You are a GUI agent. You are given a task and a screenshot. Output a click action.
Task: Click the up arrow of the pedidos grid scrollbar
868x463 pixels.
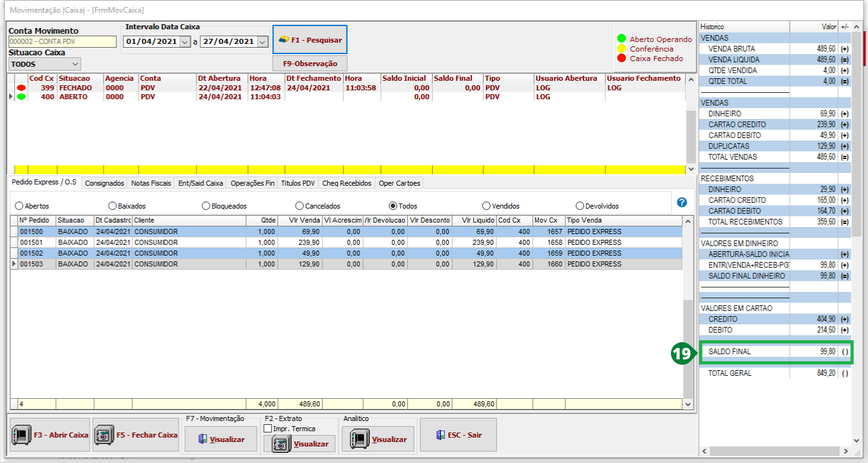pos(687,221)
